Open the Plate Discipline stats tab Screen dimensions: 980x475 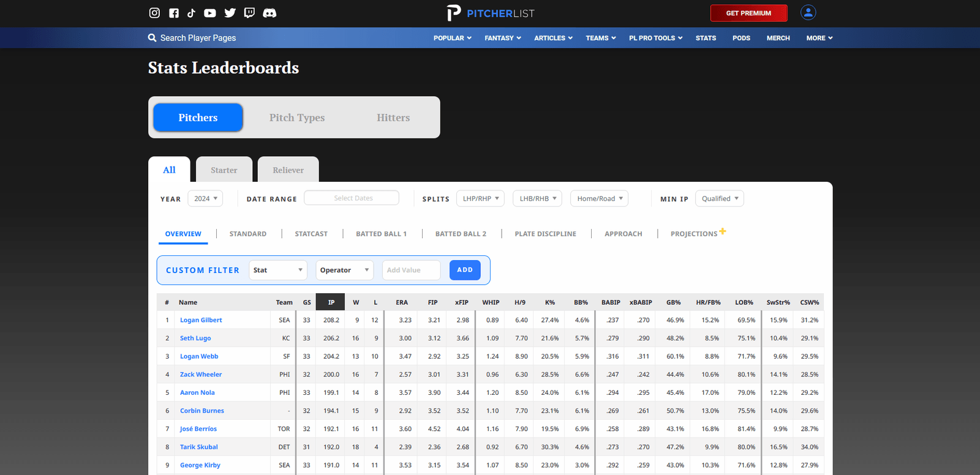pos(546,234)
